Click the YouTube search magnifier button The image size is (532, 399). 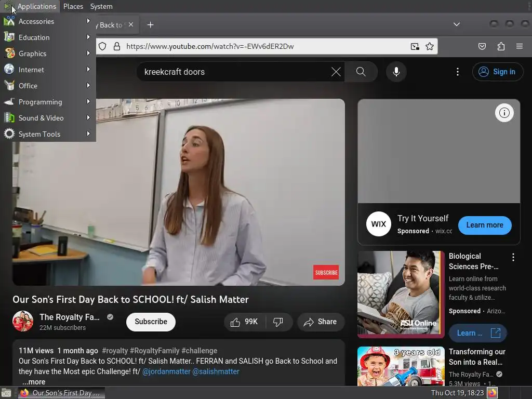361,72
